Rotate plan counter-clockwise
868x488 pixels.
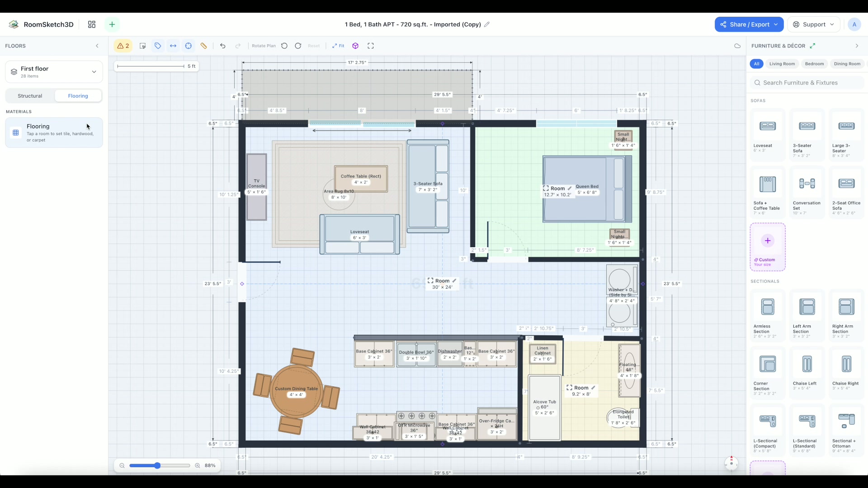[x=284, y=46]
